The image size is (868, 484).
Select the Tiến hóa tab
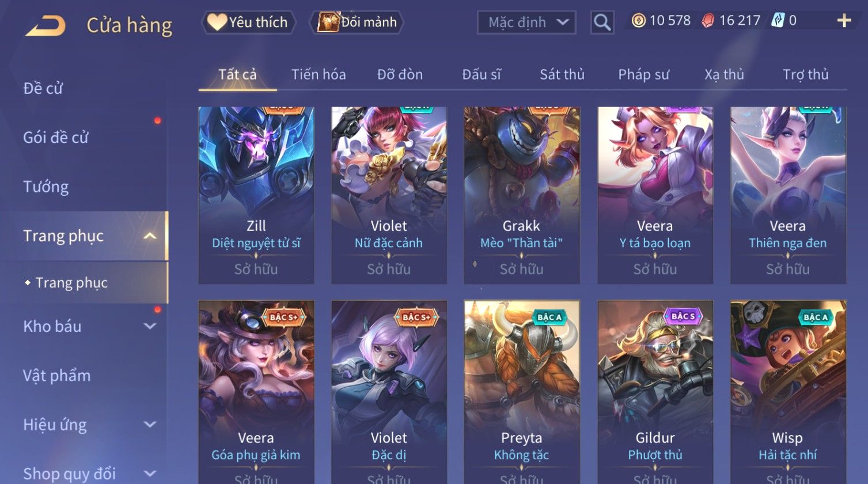319,74
